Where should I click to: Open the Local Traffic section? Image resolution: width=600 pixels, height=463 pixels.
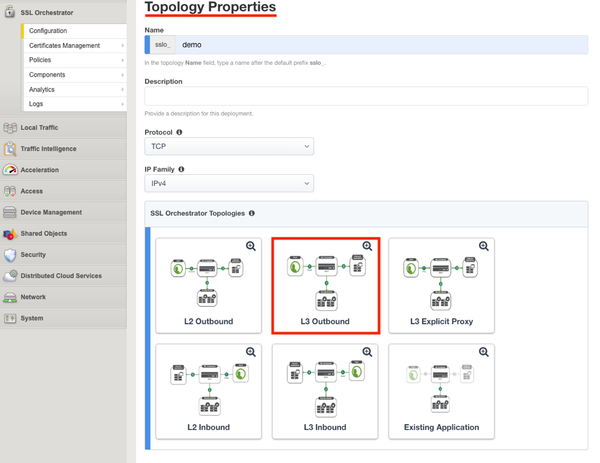tap(40, 128)
